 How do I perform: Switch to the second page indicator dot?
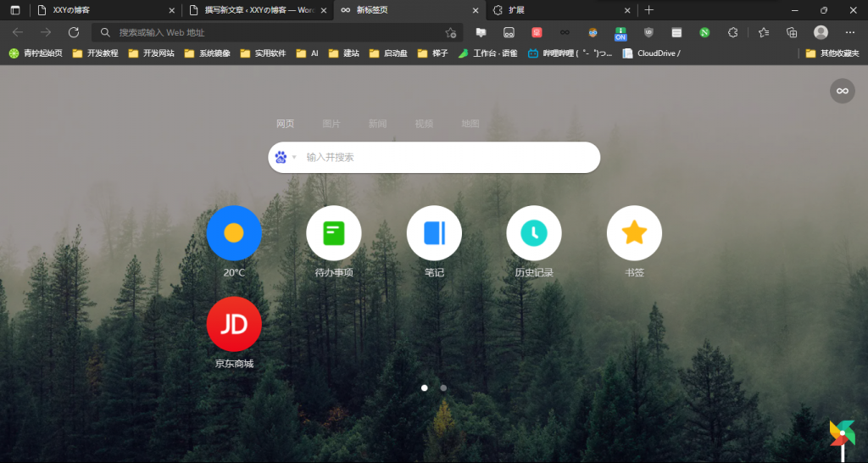(443, 388)
